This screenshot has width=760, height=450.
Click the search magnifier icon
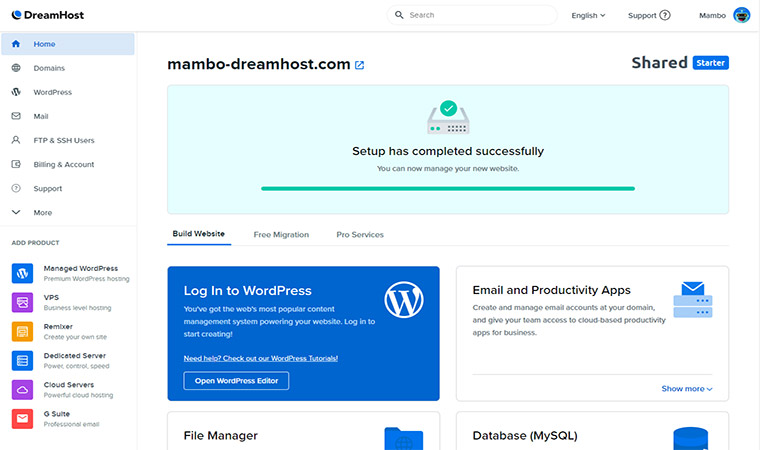point(399,15)
